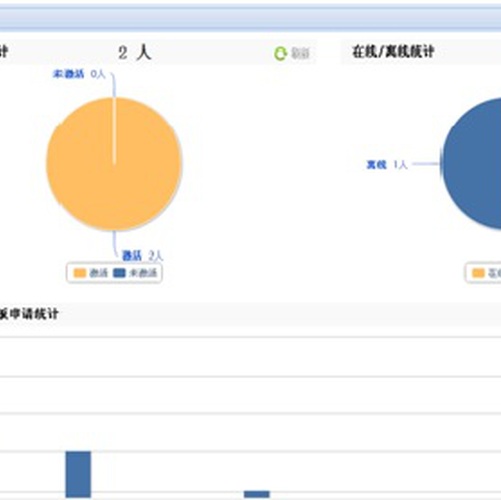Click the 2 人 total count text
This screenshot has height=500, width=501.
(135, 53)
